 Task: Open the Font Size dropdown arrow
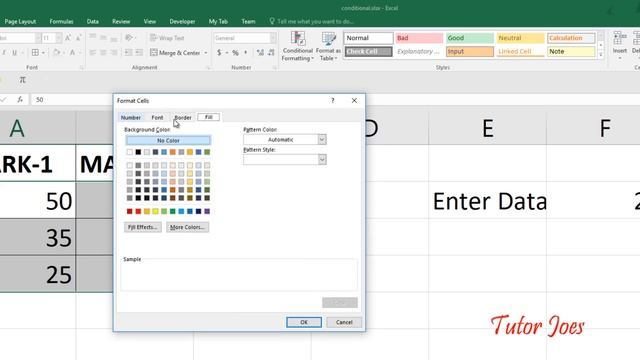tap(58, 38)
